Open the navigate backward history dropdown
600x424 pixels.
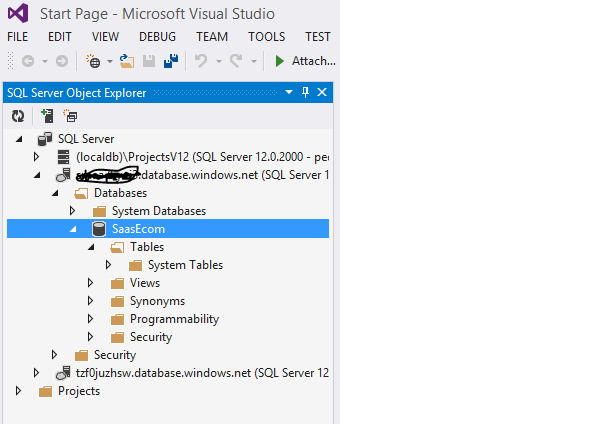45,61
